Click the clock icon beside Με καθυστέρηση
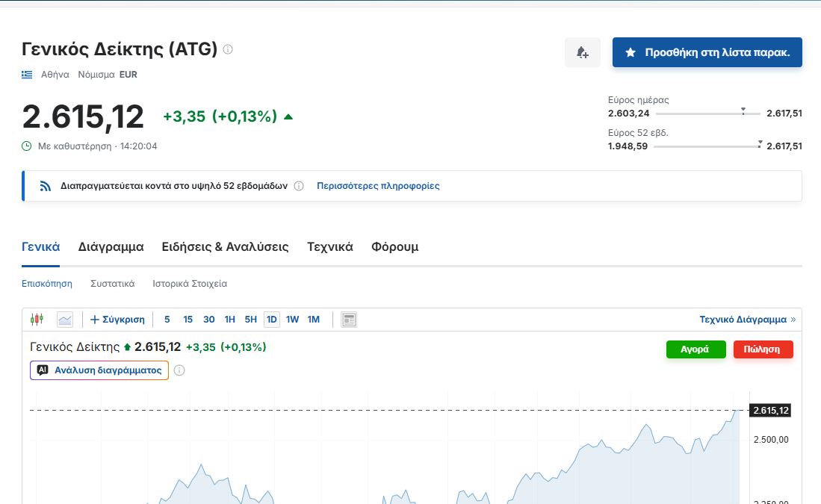This screenshot has height=504, width=821. pyautogui.click(x=27, y=146)
